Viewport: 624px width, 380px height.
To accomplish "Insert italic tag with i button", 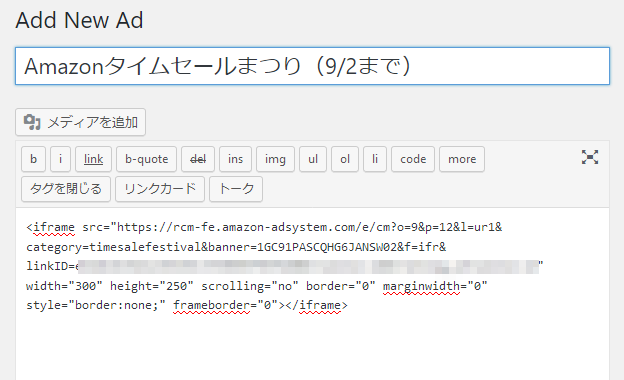I will (x=60, y=159).
